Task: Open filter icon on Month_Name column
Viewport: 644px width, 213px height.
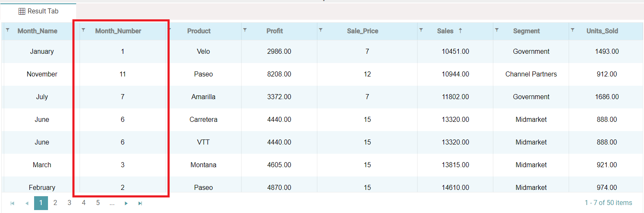Action: click(8, 30)
